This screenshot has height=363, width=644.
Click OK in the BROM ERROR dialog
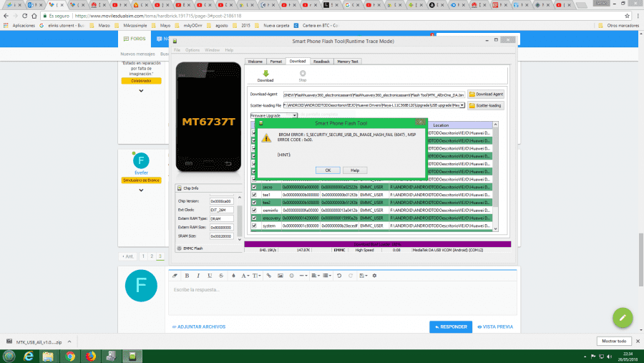click(328, 170)
